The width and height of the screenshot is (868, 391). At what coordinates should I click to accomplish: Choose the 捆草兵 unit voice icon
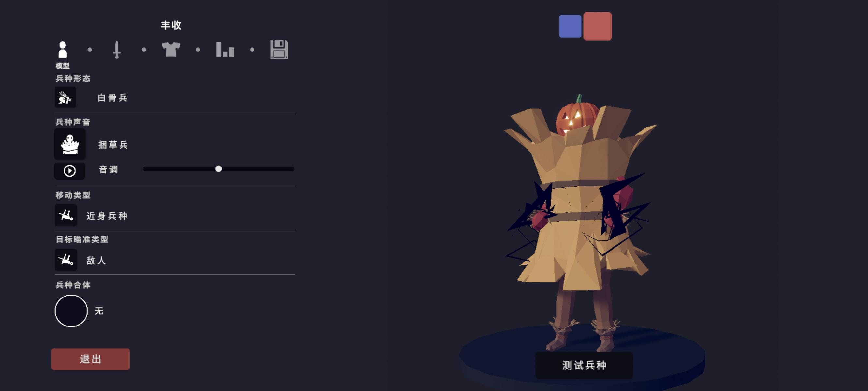[70, 144]
